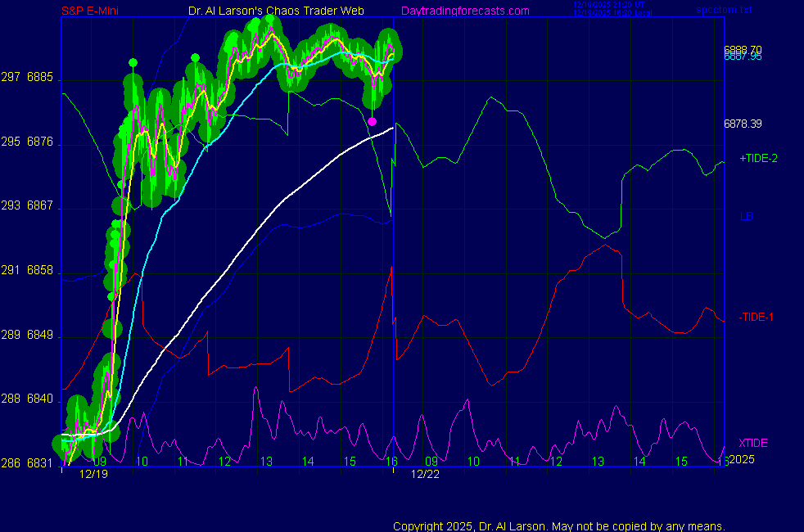The image size is (804, 532).
Task: Click the 6831 price axis label
Action: 40,463
